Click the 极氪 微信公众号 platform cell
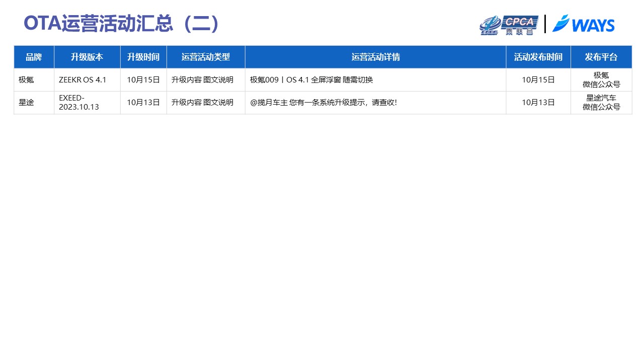This screenshot has width=644, height=362. click(601, 79)
